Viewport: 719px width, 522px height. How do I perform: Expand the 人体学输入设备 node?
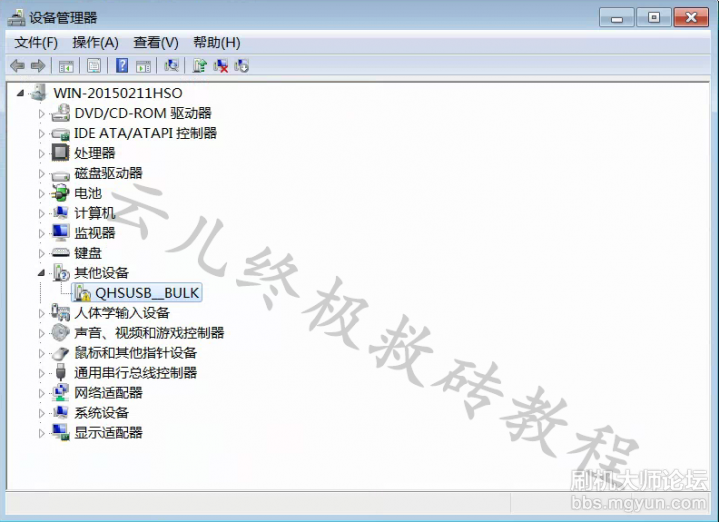42,313
